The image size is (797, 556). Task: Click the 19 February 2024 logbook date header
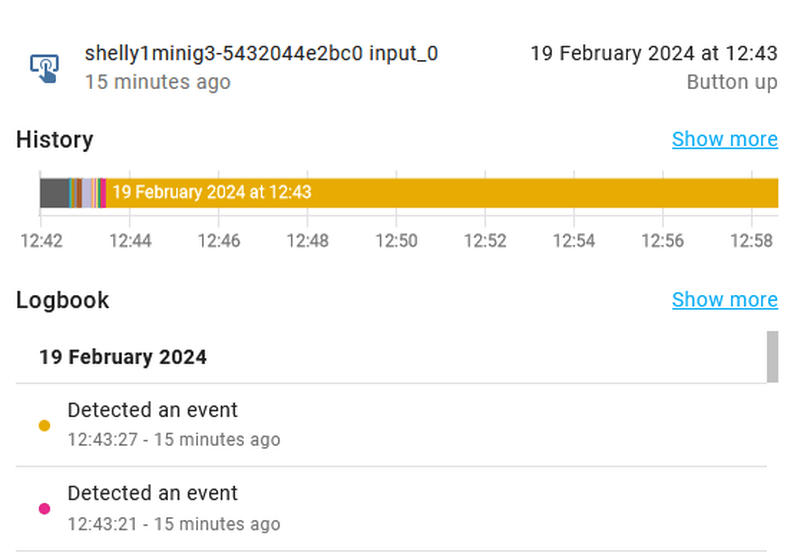[x=123, y=357]
